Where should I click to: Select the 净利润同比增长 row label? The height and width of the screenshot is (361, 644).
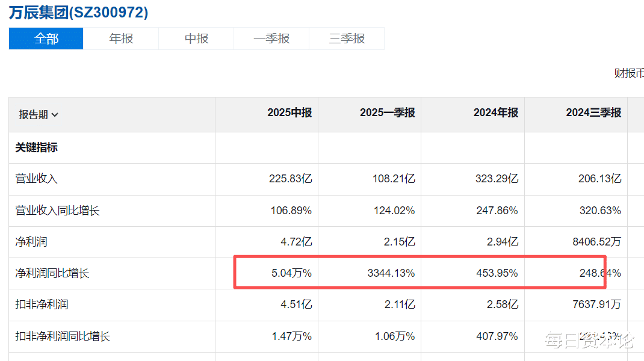click(52, 273)
